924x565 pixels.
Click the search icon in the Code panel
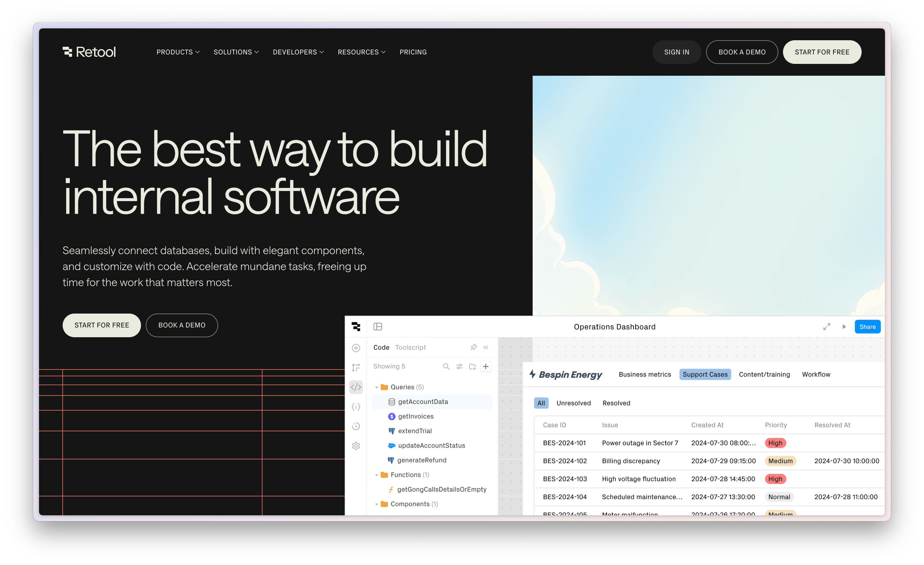click(x=446, y=366)
